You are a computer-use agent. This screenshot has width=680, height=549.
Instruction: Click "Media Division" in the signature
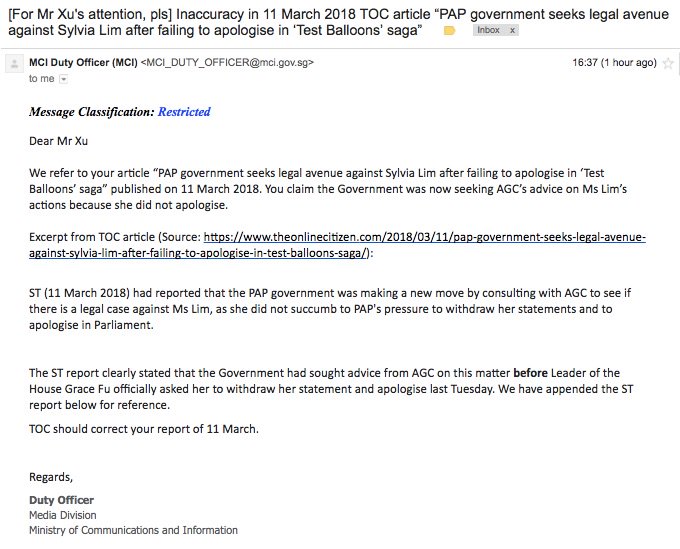coord(63,515)
